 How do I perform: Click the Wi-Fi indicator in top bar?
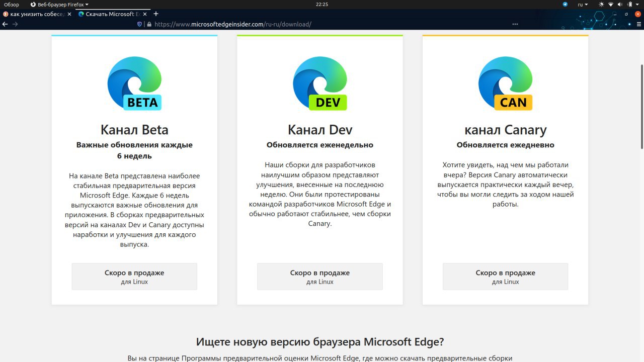click(611, 4)
